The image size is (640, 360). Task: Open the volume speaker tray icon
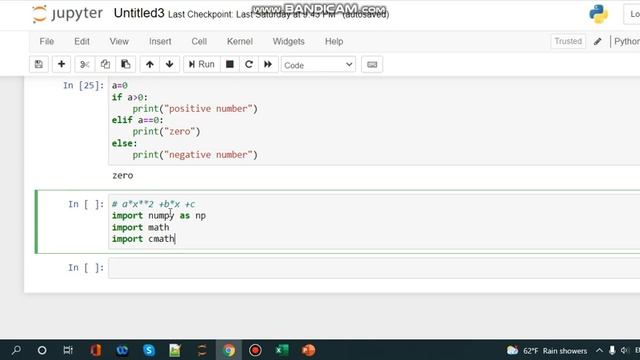point(624,351)
